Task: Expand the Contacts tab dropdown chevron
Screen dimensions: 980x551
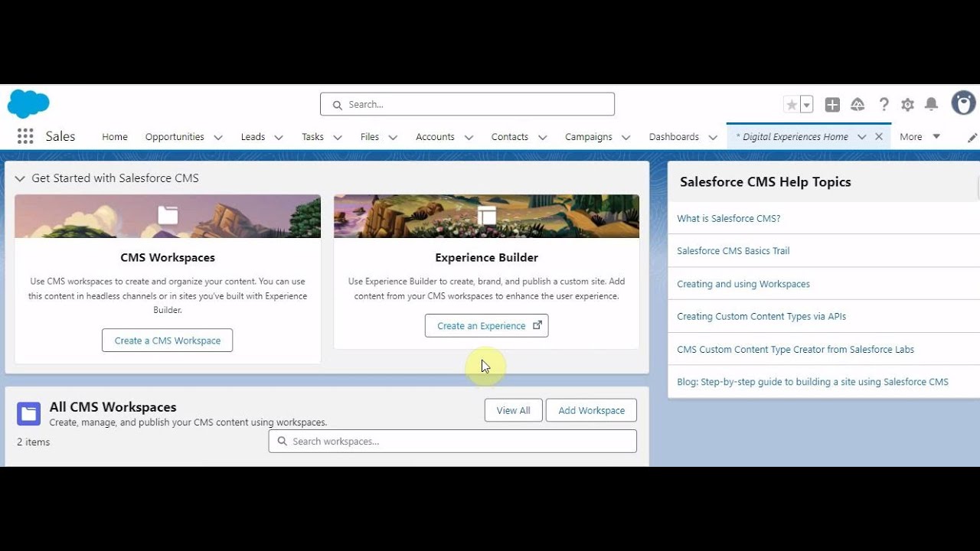Action: coord(543,138)
